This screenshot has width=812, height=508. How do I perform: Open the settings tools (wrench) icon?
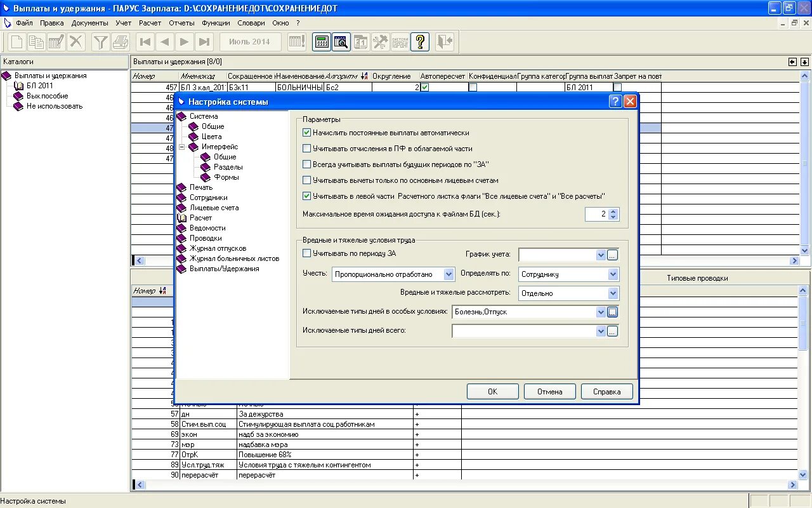point(381,42)
